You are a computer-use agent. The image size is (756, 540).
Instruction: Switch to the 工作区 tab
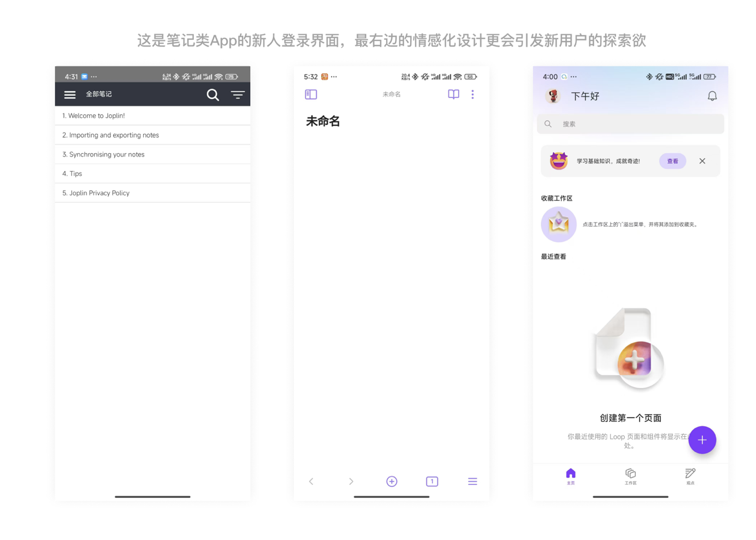[x=630, y=476]
